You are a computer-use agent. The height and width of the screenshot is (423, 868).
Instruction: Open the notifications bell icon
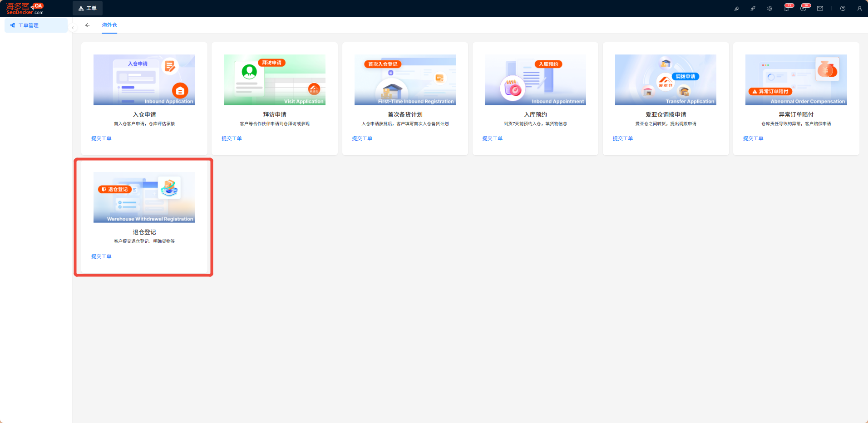787,8
